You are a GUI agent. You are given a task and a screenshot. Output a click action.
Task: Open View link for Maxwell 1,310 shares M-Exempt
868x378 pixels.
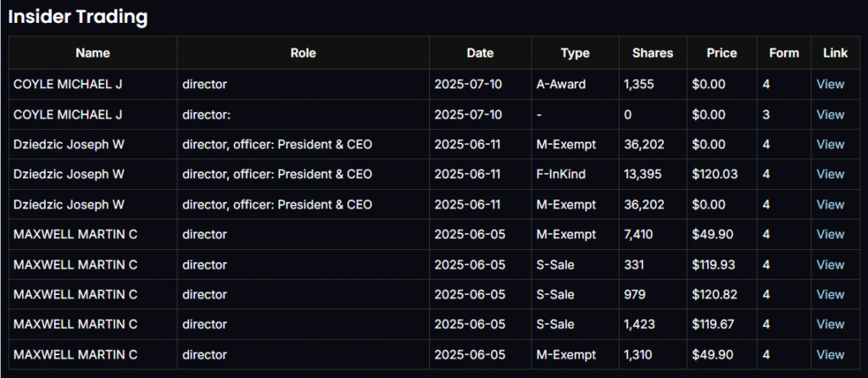[x=830, y=354]
